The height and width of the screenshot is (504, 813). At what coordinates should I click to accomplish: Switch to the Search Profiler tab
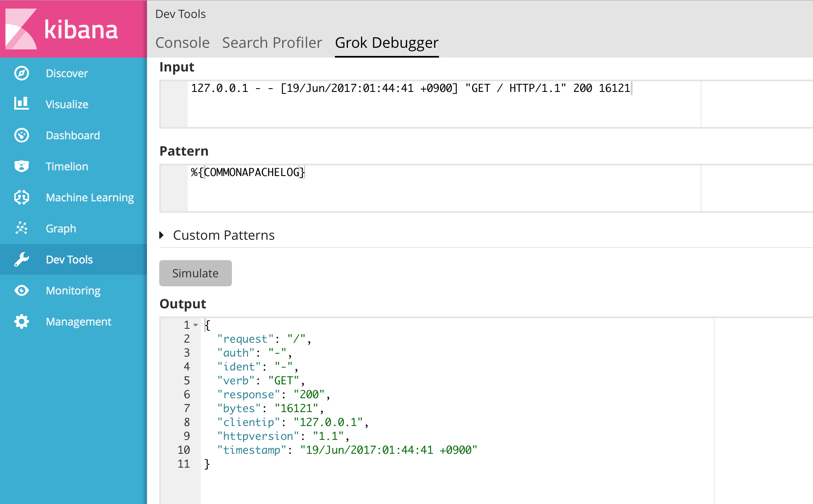click(272, 42)
